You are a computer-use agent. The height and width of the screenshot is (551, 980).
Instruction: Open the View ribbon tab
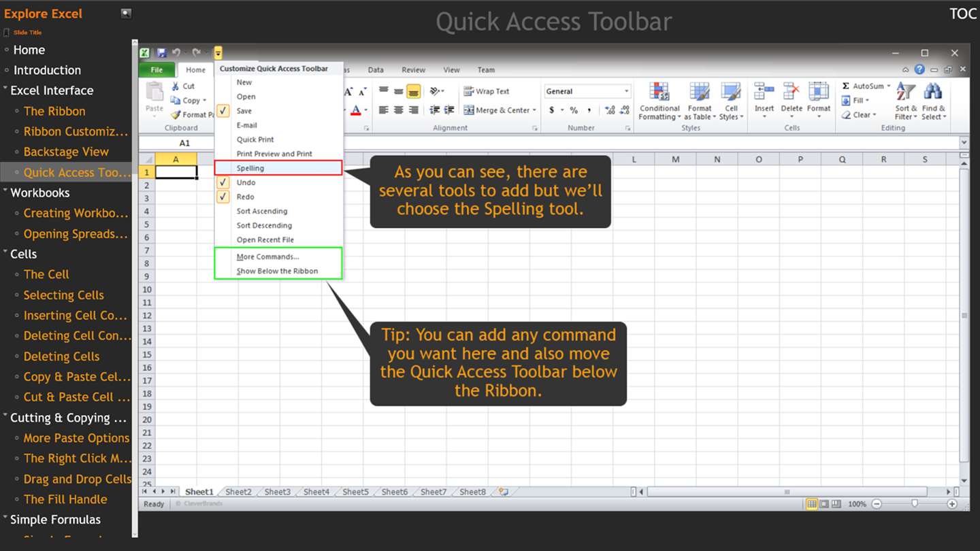point(452,69)
